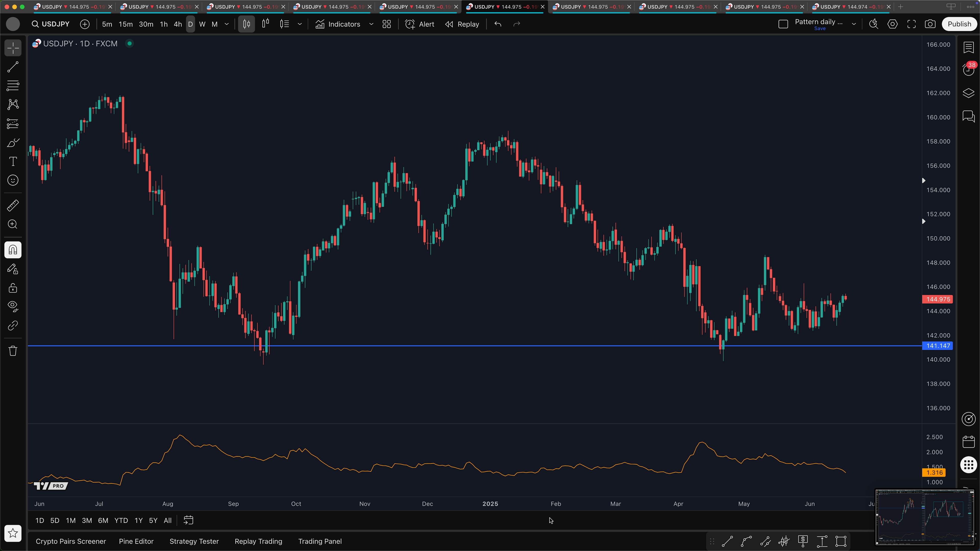
Task: Toggle magnet mode in the left toolbar
Action: pyautogui.click(x=13, y=250)
